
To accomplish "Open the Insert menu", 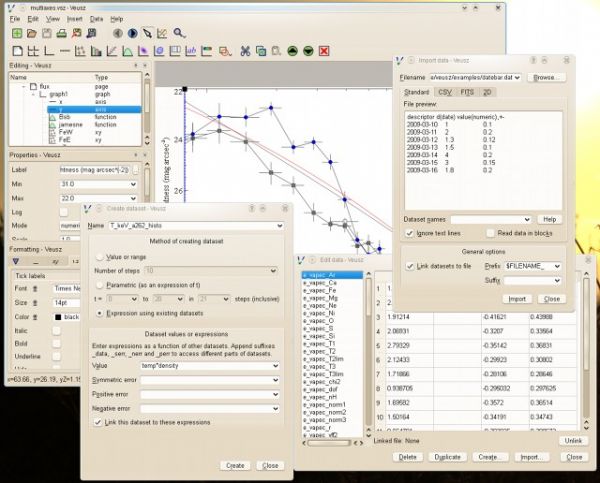I will pos(75,18).
